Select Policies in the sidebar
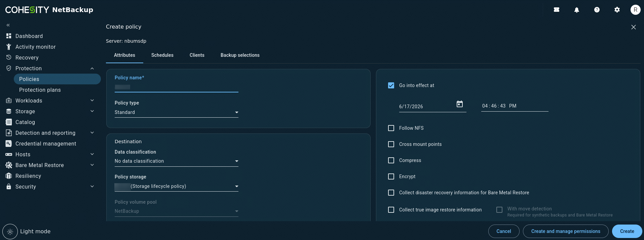This screenshot has width=644, height=240. 57,79
